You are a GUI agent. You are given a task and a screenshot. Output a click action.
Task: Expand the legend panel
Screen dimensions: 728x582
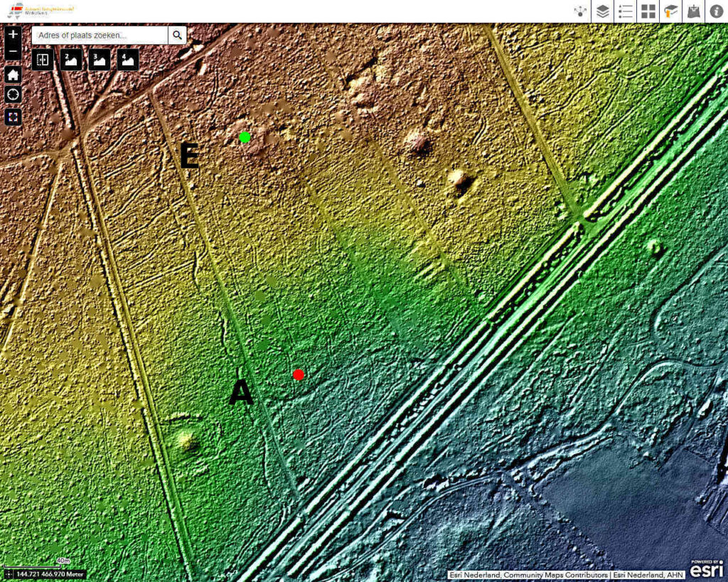[626, 11]
